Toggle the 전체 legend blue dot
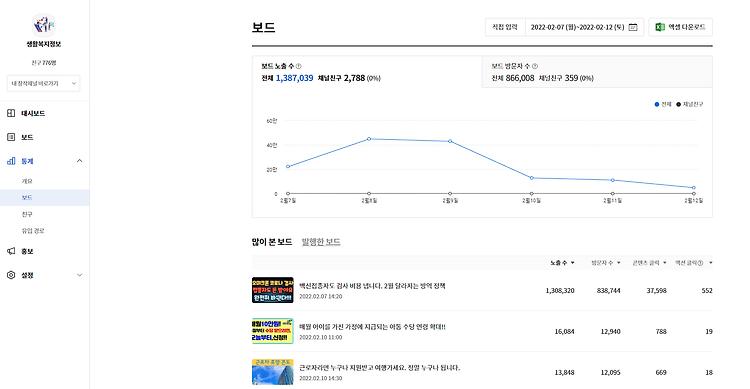The width and height of the screenshot is (750, 389). click(x=657, y=104)
